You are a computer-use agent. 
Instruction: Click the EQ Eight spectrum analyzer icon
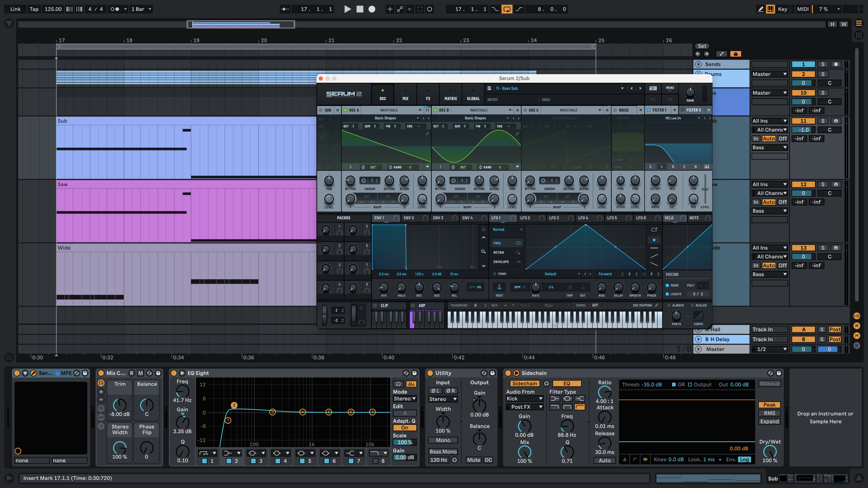[x=411, y=384]
